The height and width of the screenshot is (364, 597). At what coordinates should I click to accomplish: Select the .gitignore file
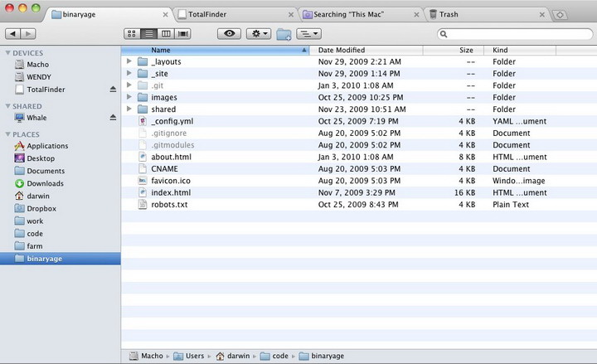(359, 133)
